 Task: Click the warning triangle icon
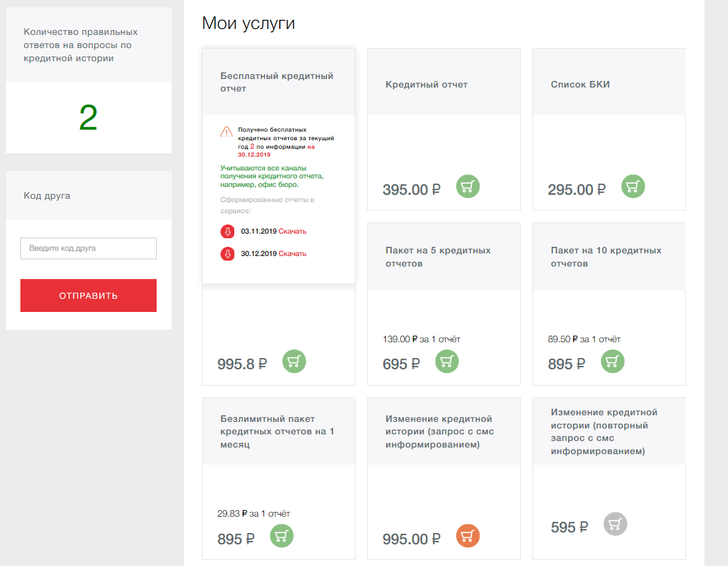pos(226,132)
